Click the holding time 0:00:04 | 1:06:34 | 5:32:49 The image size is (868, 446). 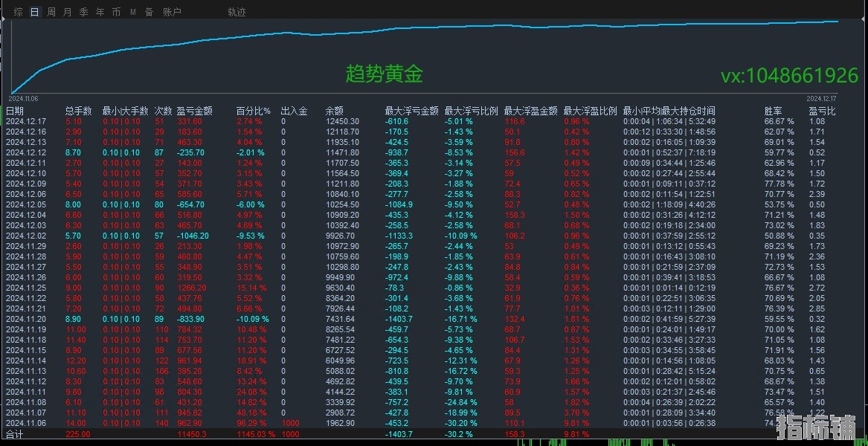coord(669,121)
